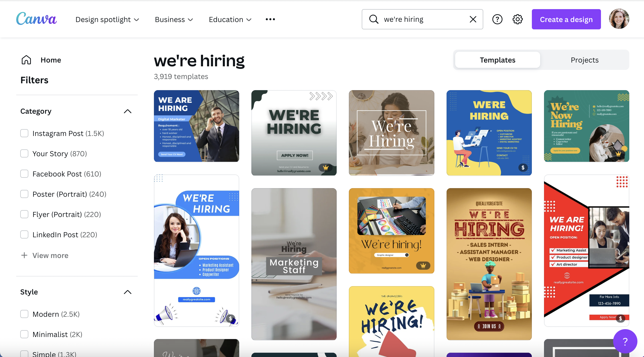This screenshot has width=644, height=357.
Task: Clear search text with X icon
Action: [473, 19]
